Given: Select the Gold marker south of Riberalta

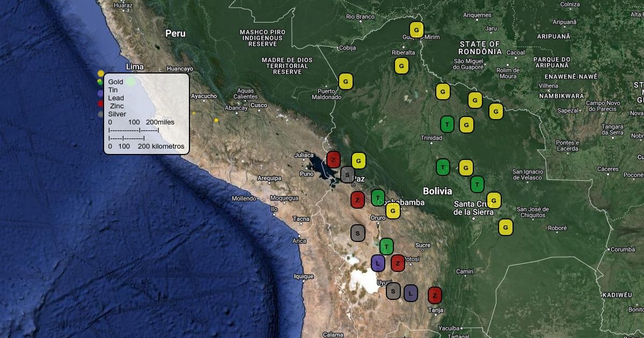Looking at the screenshot, I should pos(402,65).
